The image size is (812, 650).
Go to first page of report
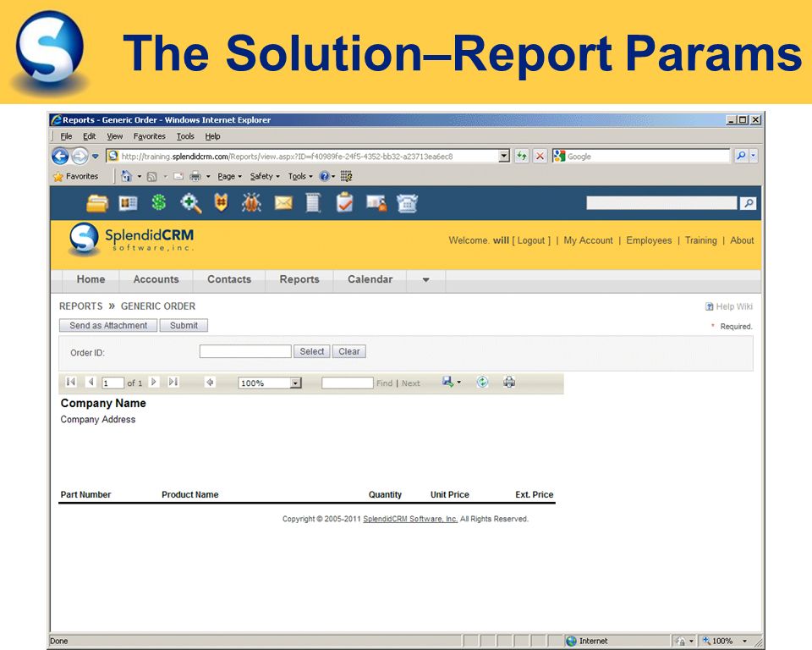(x=71, y=382)
